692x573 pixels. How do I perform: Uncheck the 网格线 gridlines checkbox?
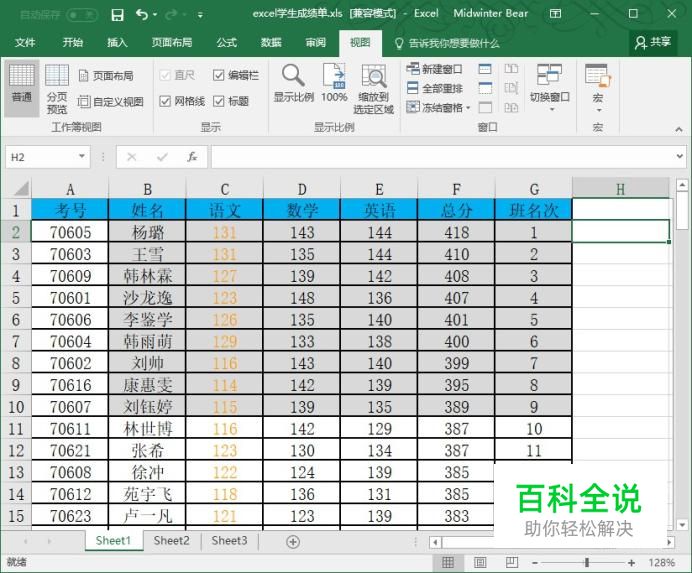click(x=165, y=102)
